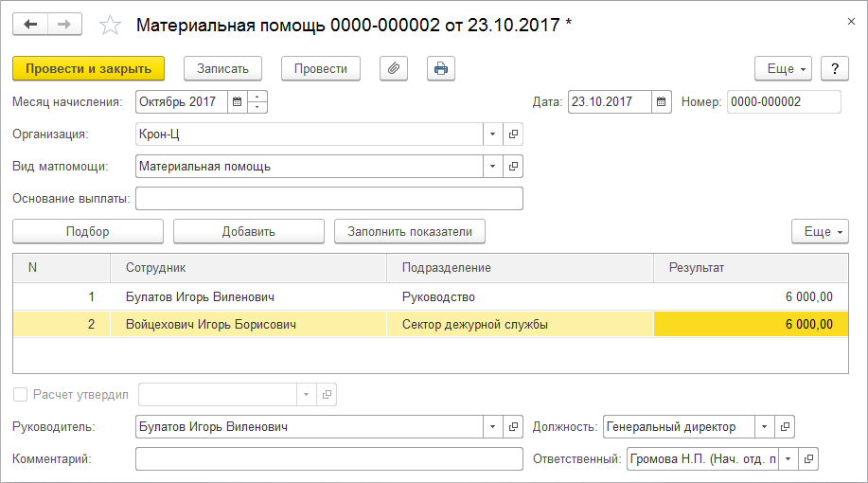868x483 pixels.
Task: Toggle the Расчет утвердил checkbox
Action: pos(20,394)
